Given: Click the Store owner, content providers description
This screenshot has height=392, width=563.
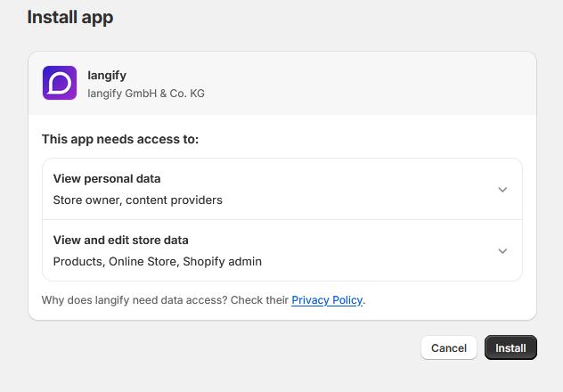Looking at the screenshot, I should coord(138,200).
